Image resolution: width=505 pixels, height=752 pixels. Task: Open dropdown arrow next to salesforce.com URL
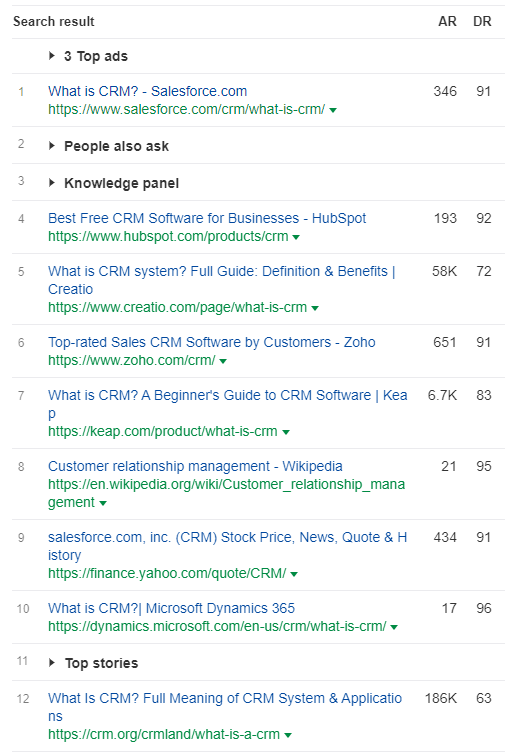pos(333,110)
